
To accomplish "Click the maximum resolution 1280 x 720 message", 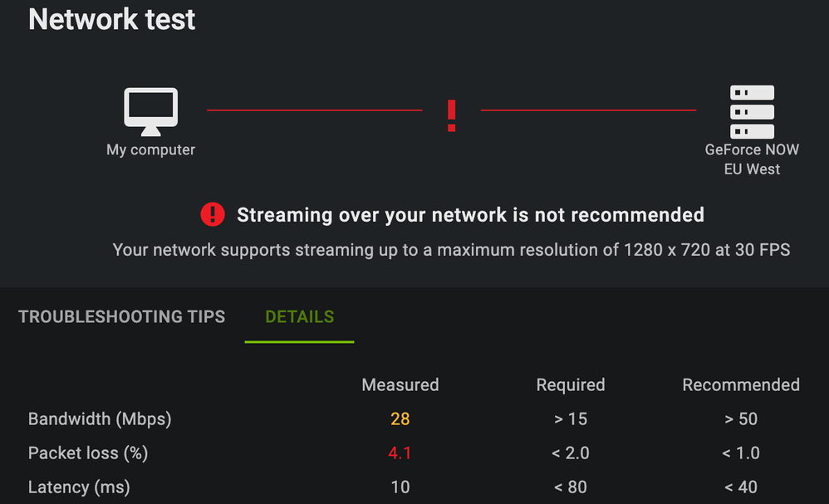I will (x=451, y=249).
